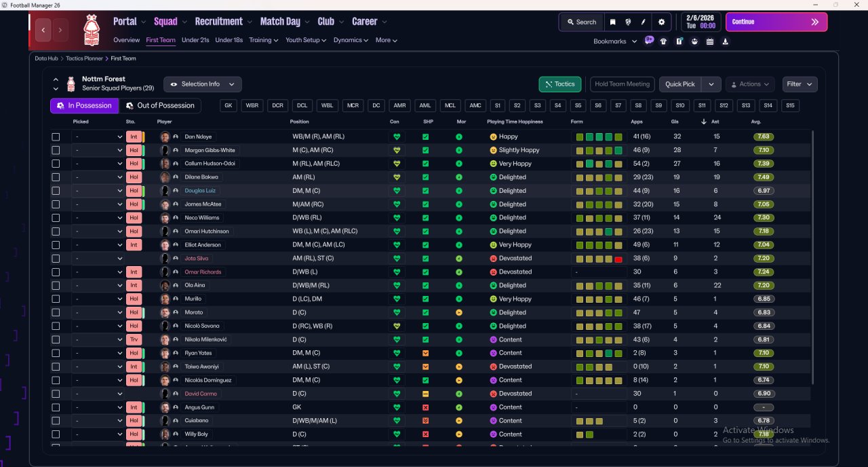
Task: Click Nikola Milenković's Trv status badge
Action: point(134,339)
